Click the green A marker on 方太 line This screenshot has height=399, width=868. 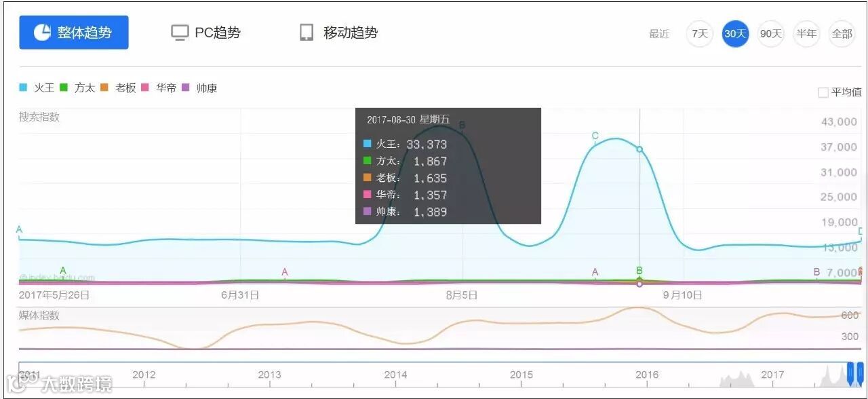(63, 271)
